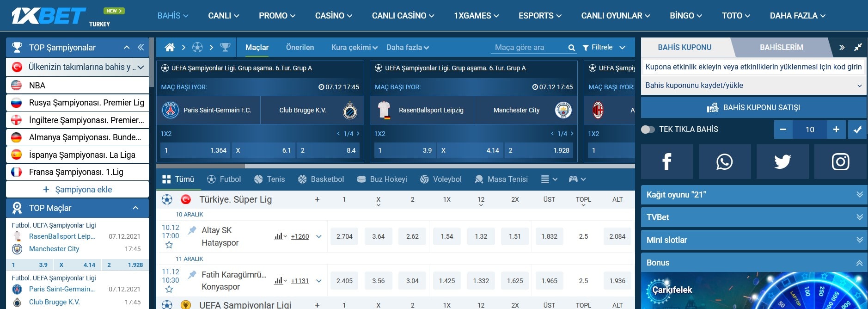Favorite the Altay SK match star

tap(169, 245)
